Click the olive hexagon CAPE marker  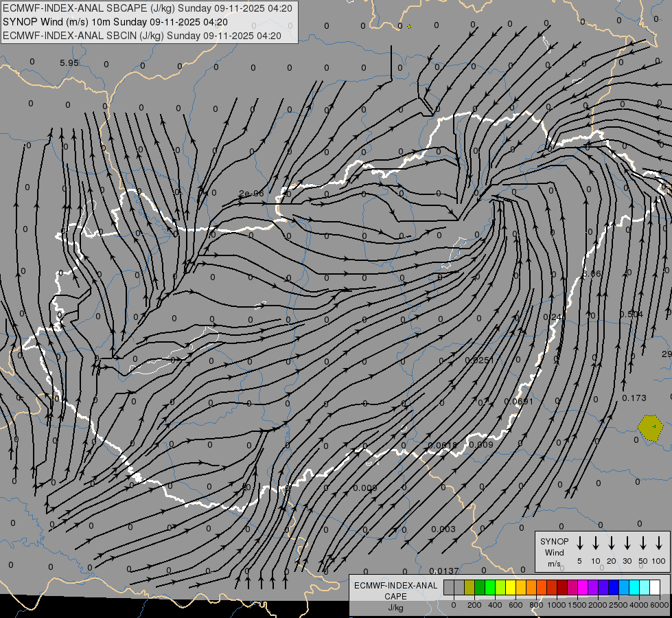tap(651, 428)
